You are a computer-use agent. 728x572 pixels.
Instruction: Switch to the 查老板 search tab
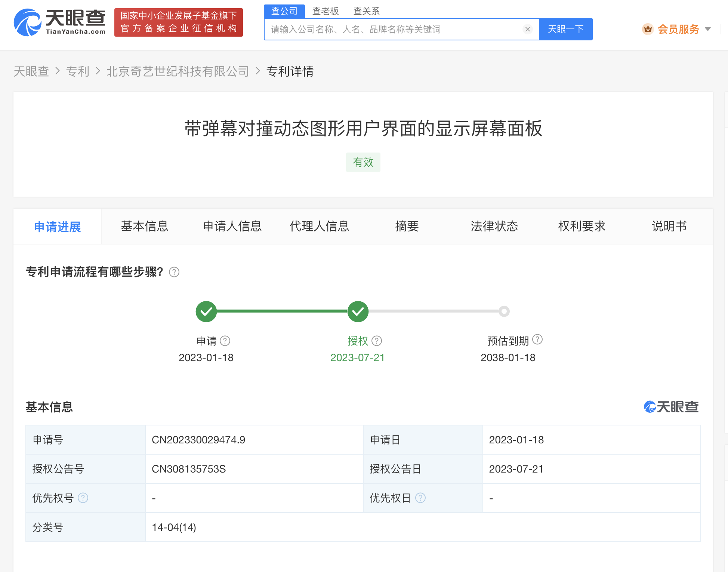click(325, 11)
